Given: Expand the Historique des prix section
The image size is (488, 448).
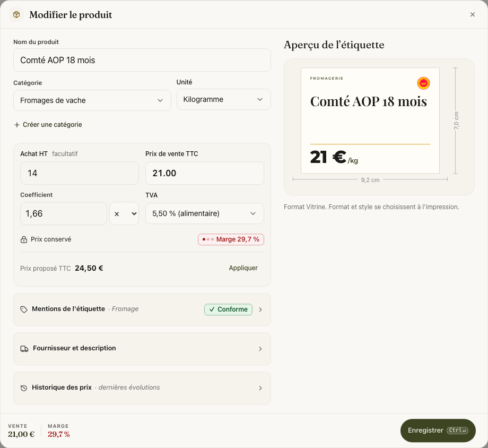Looking at the screenshot, I should [x=142, y=388].
